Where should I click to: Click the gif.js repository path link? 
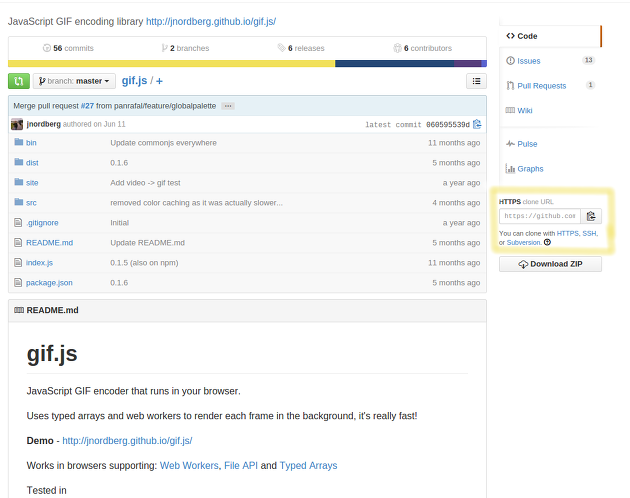click(x=134, y=81)
